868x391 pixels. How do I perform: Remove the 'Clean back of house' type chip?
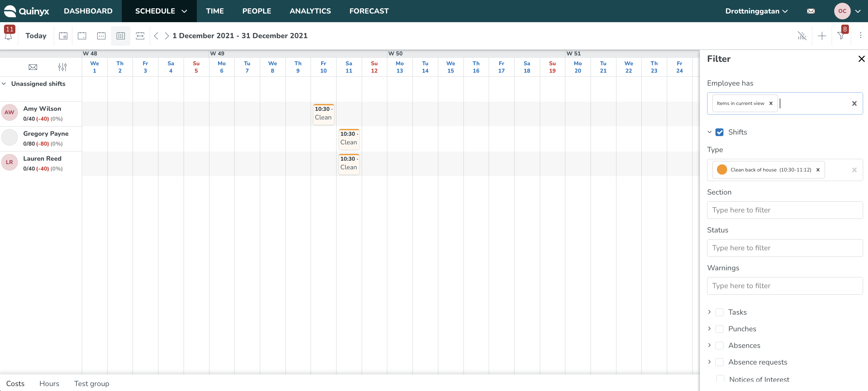818,170
